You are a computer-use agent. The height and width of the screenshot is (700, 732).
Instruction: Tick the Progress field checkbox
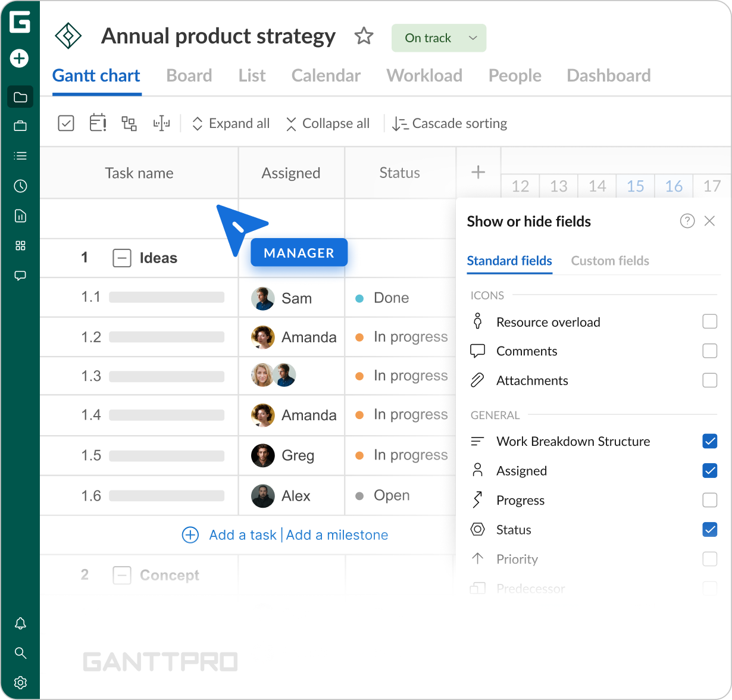pyautogui.click(x=709, y=500)
